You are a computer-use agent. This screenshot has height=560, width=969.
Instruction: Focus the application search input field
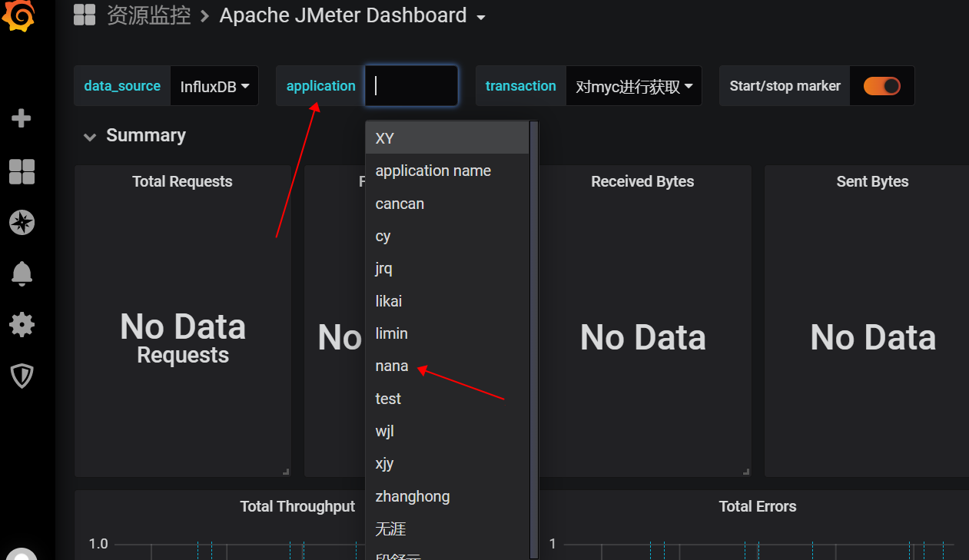tap(412, 85)
